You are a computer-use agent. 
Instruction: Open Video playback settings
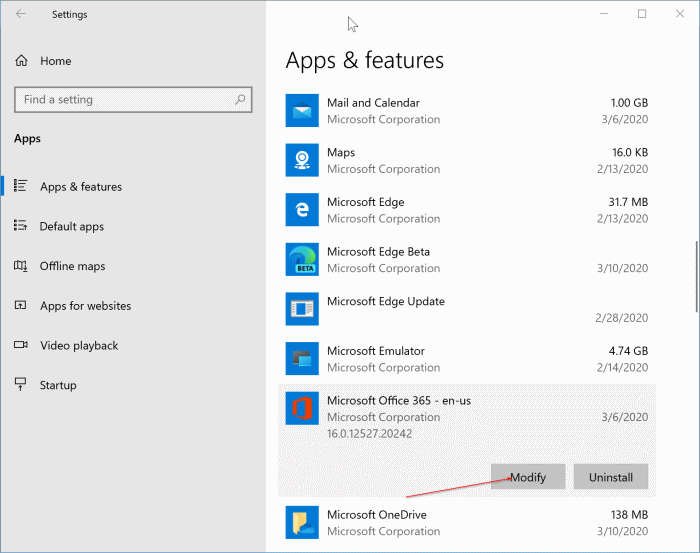pos(79,345)
